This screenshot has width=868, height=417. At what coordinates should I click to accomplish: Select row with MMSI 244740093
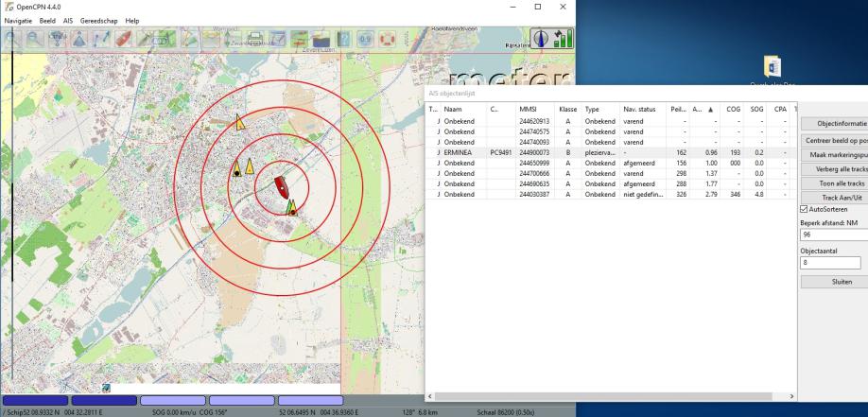coord(611,142)
